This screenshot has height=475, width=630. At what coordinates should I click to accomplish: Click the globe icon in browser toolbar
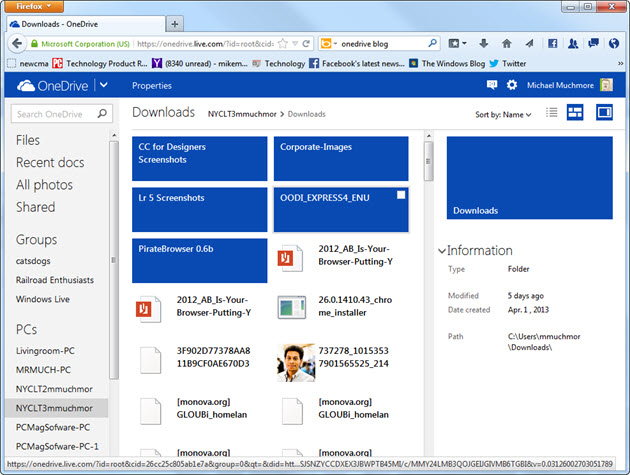(614, 43)
